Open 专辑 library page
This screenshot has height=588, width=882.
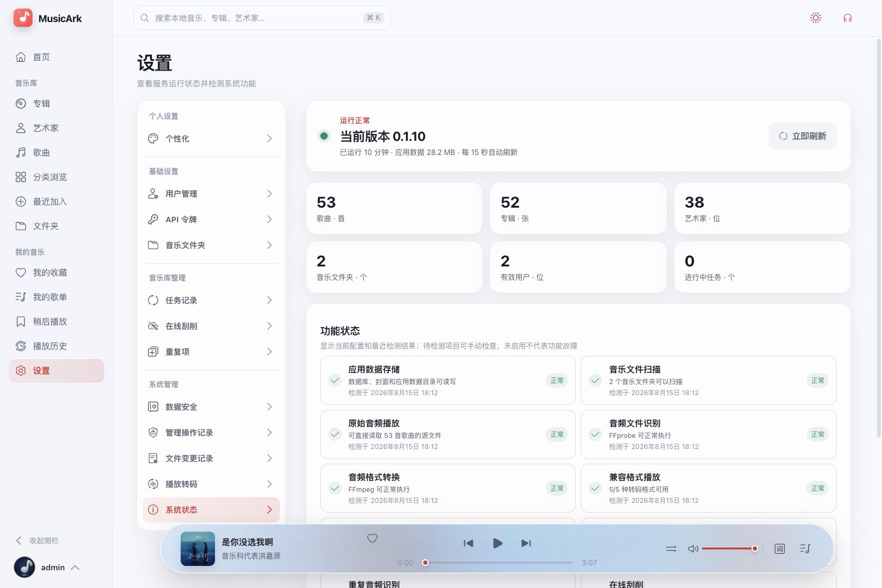click(56, 104)
